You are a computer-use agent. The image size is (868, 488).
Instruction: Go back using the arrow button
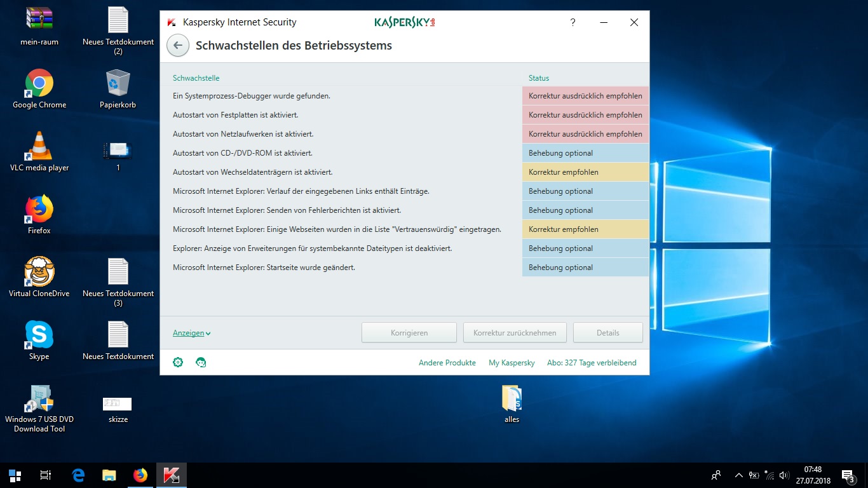178,46
